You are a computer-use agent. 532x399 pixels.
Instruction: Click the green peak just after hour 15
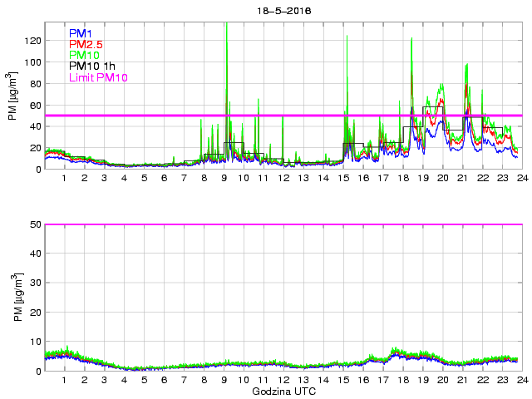[x=347, y=37]
